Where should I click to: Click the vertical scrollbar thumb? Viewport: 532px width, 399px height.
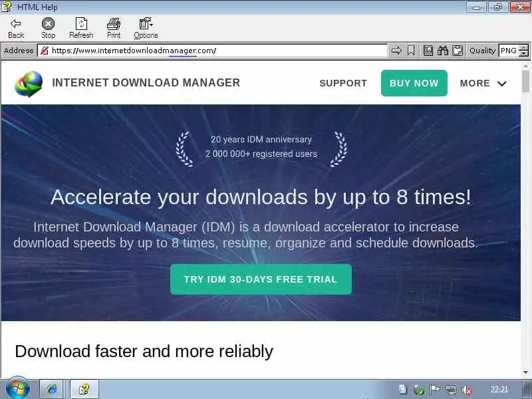tap(525, 82)
